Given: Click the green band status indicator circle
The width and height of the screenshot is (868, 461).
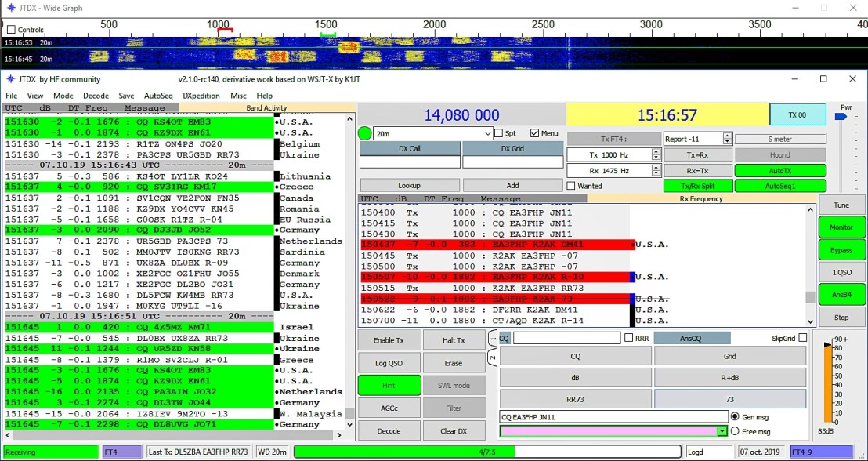Looking at the screenshot, I should (x=364, y=133).
